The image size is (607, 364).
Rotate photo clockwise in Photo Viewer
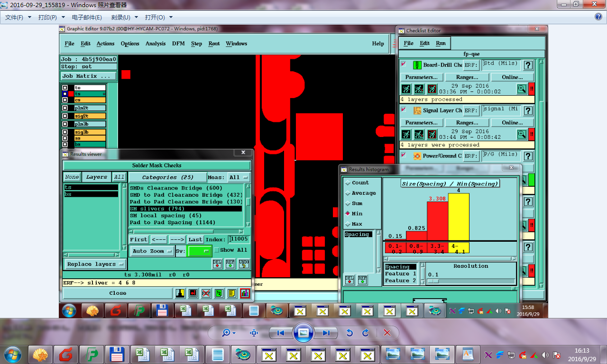pos(366,333)
